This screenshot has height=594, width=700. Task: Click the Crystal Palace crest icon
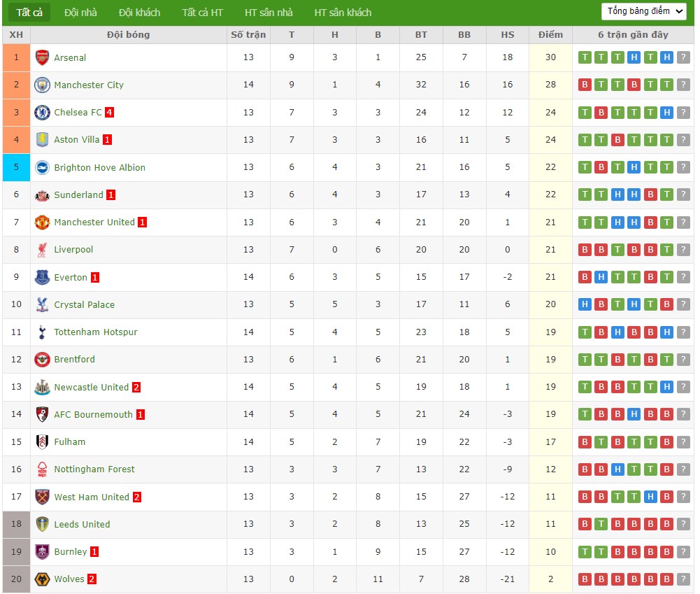pyautogui.click(x=42, y=304)
